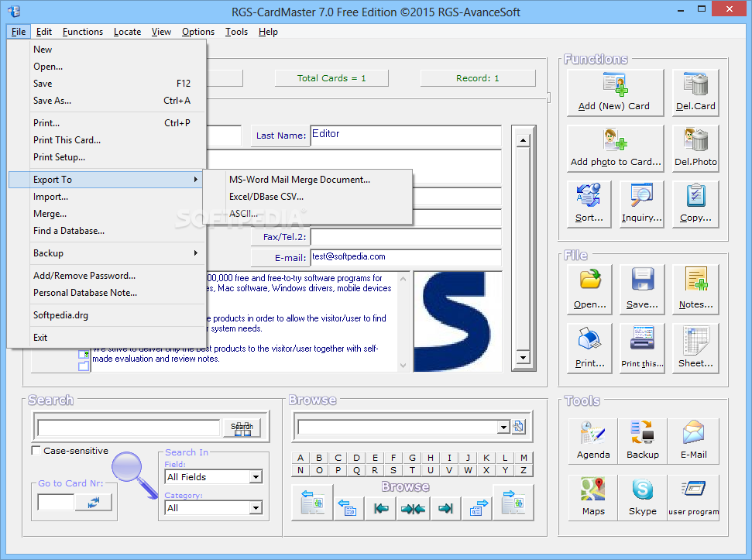
Task: Click Exit in File menu
Action: tap(105, 338)
